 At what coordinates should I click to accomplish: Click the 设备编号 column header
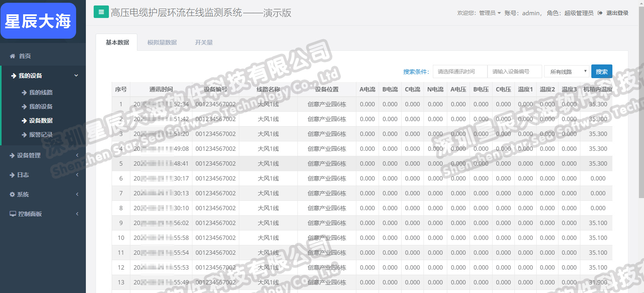(215, 89)
